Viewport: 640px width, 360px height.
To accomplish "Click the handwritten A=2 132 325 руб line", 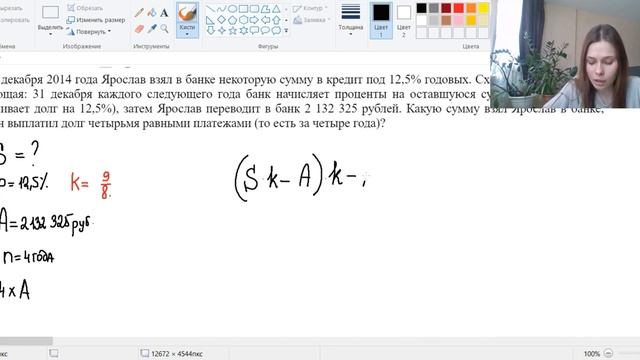I will pos(46,222).
